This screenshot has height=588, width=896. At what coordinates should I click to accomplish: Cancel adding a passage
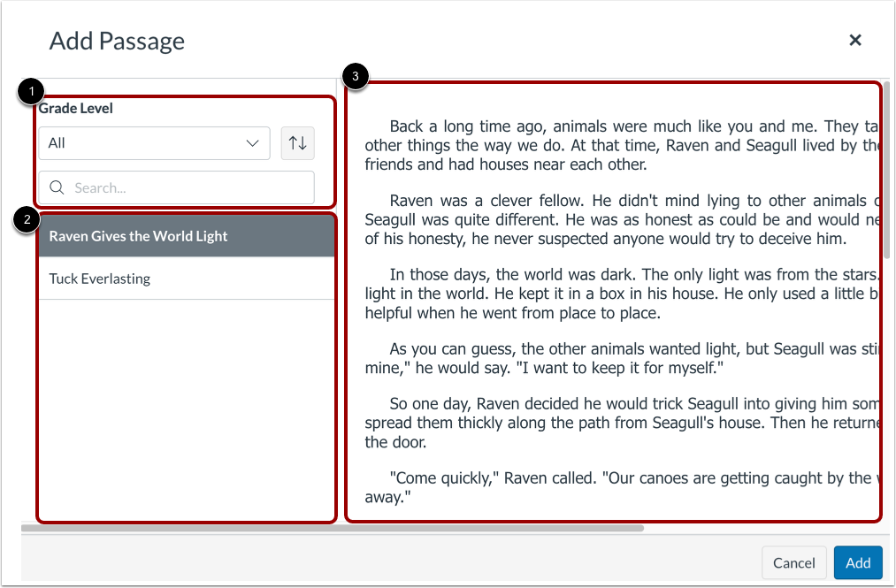coord(793,563)
